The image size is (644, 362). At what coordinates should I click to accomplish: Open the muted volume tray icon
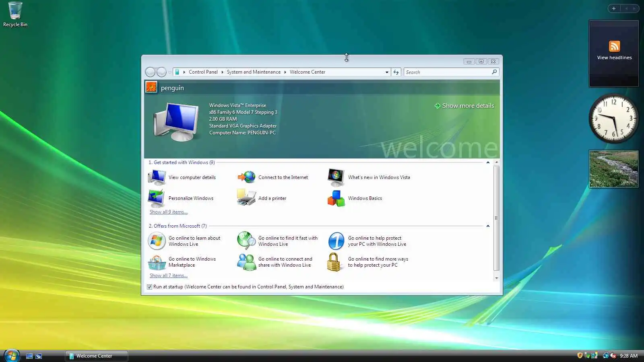point(613,356)
